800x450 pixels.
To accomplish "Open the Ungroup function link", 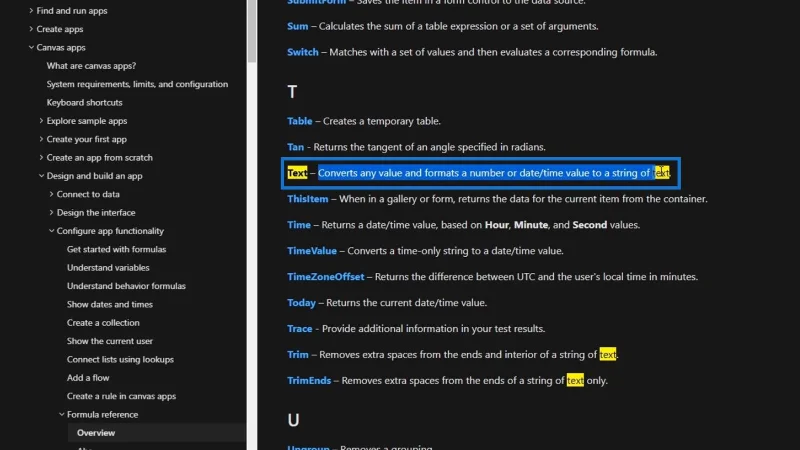I will pos(308,447).
